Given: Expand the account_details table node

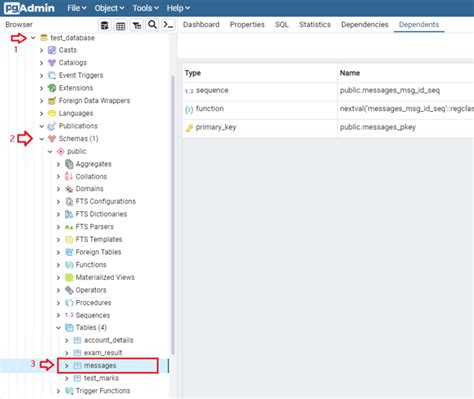Looking at the screenshot, I should [67, 340].
